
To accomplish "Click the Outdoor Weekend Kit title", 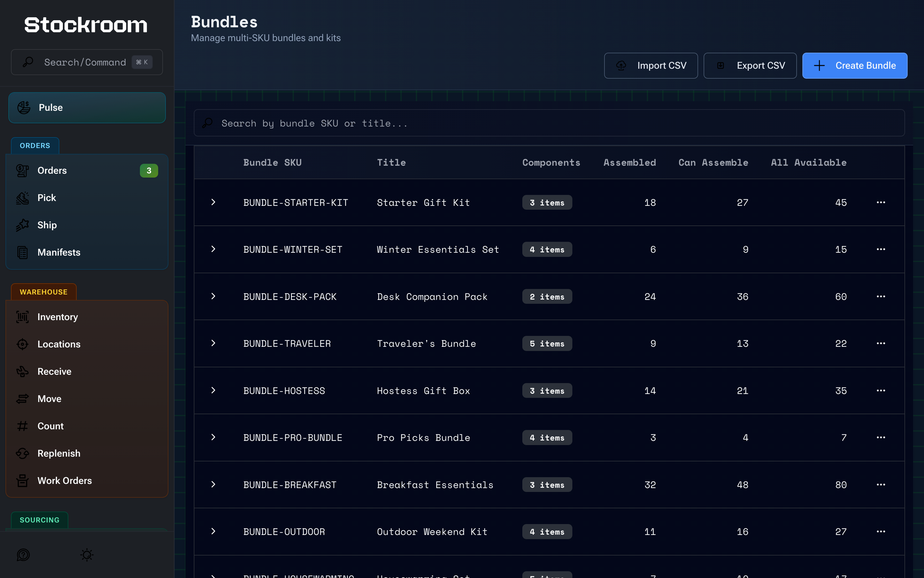I will [x=432, y=532].
